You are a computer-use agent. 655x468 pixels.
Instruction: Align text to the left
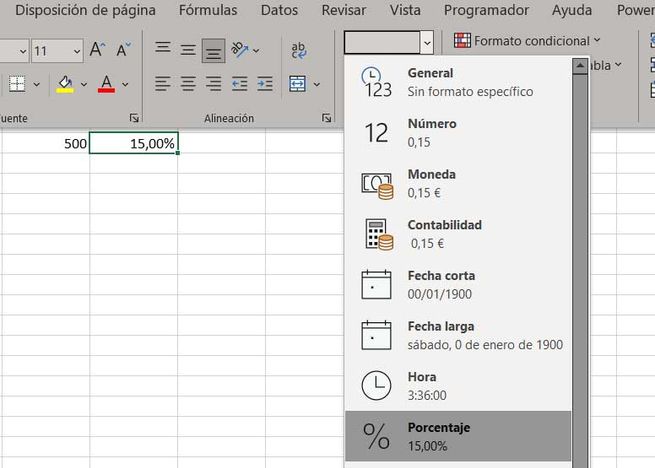coord(162,84)
